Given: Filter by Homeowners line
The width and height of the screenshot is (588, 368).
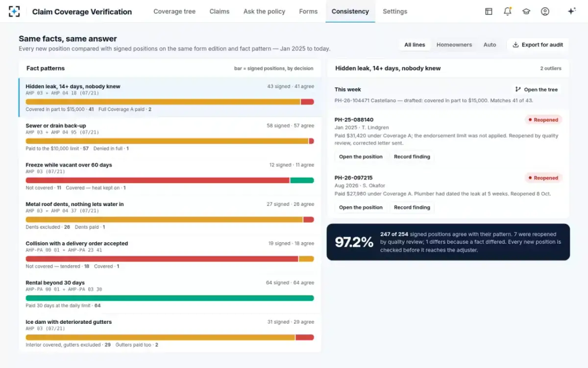Looking at the screenshot, I should tap(454, 45).
